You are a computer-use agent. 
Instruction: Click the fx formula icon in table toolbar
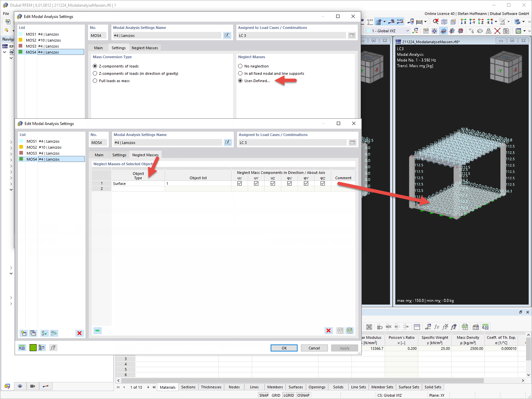[x=437, y=327]
